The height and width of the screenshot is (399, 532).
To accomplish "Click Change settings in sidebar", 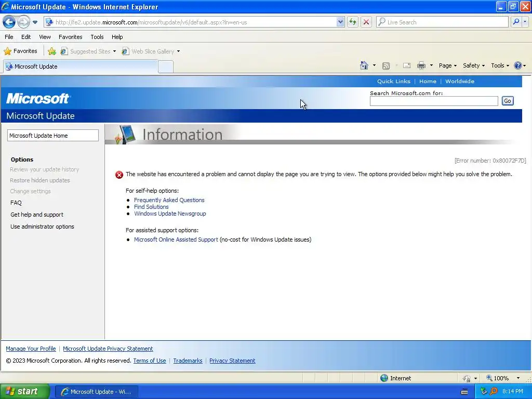I will (30, 191).
